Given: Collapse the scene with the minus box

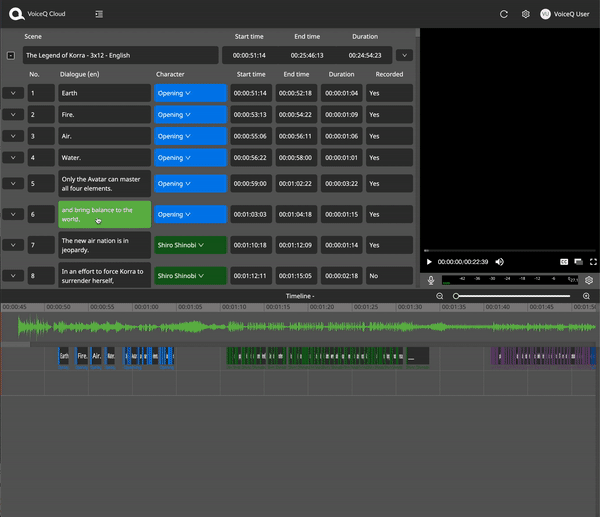Looking at the screenshot, I should 11,55.
